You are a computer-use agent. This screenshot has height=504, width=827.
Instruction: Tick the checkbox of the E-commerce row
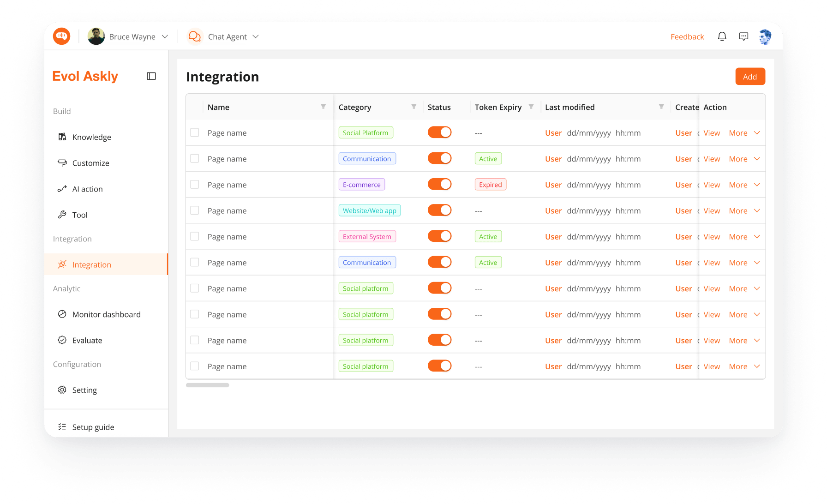[x=195, y=184]
